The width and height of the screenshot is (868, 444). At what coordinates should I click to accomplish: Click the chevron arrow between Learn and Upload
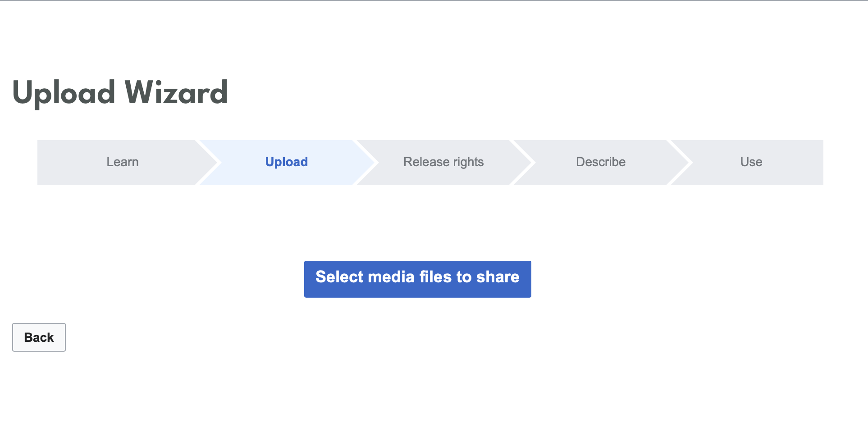pos(209,162)
